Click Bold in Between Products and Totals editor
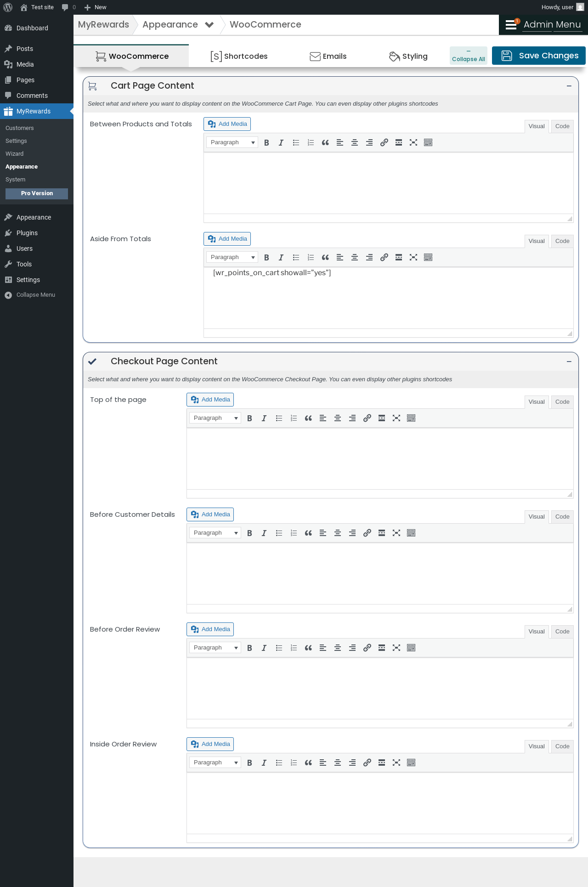 pos(266,142)
